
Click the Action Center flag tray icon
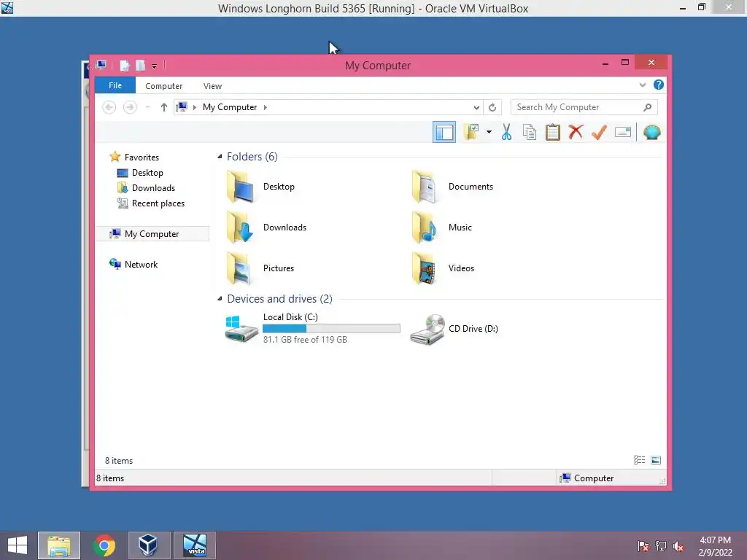[643, 546]
